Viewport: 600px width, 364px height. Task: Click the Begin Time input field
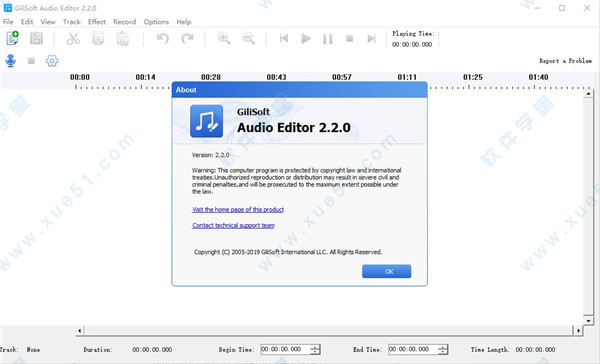coord(285,349)
